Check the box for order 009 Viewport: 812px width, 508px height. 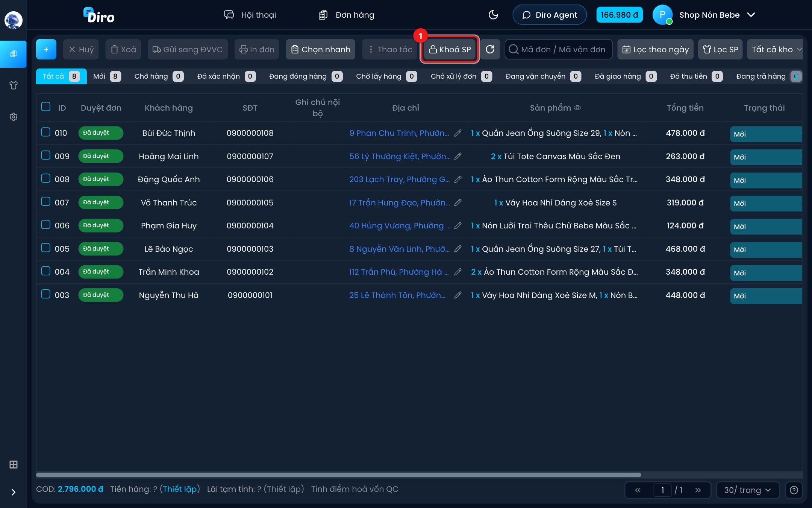[x=45, y=155]
